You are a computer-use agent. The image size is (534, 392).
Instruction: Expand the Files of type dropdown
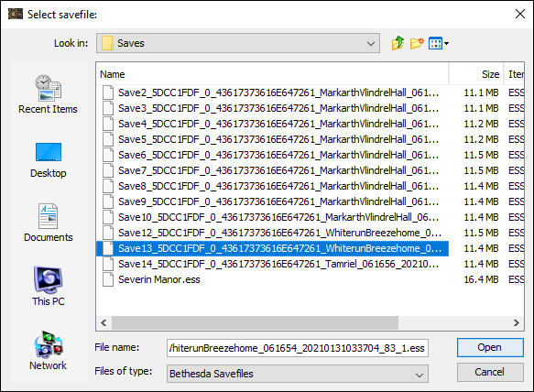click(298, 374)
